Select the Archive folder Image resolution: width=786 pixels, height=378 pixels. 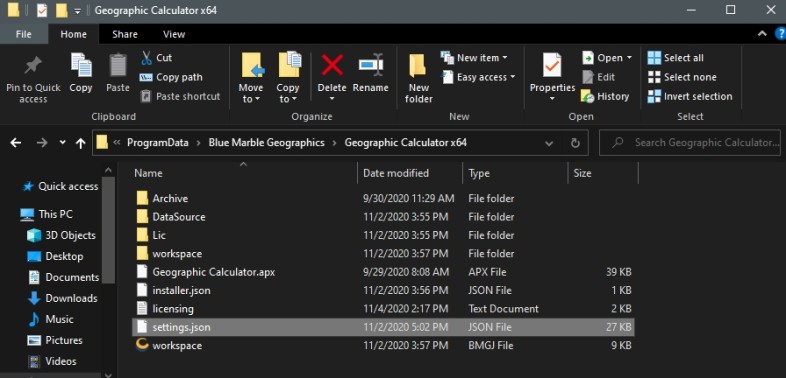[383, 199]
